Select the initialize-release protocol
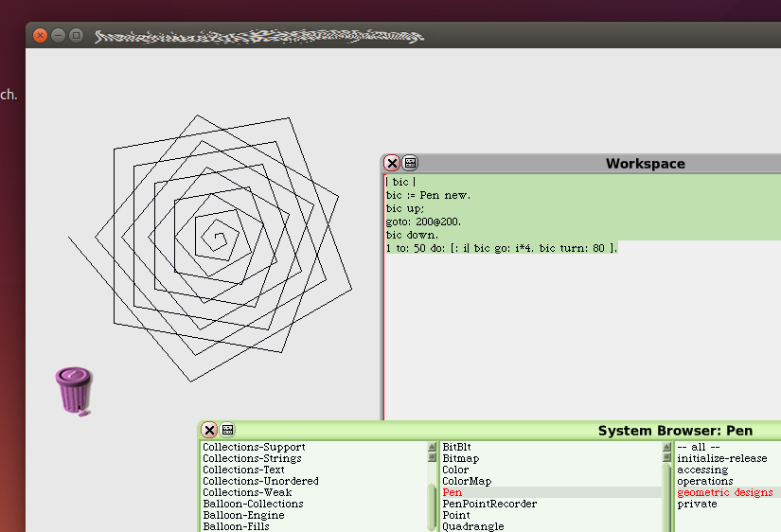The width and height of the screenshot is (781, 532). click(x=721, y=458)
